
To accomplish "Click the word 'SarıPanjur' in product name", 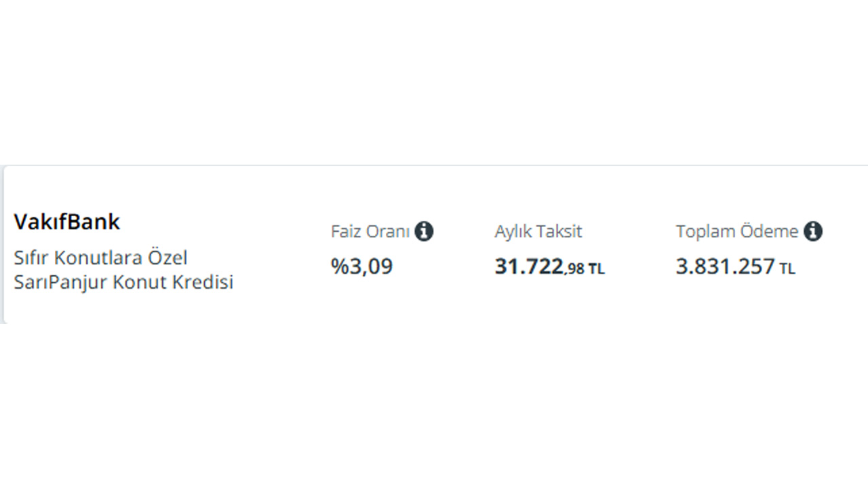I will (x=60, y=282).
